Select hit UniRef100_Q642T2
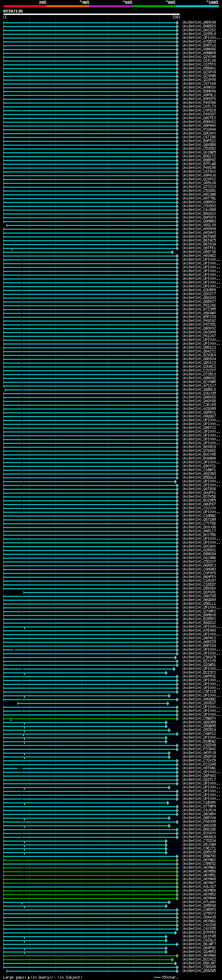Viewport: 222px width, 980px height. pos(199,351)
